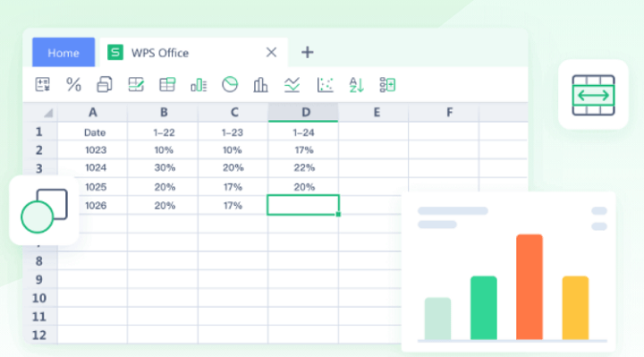Close the WPS Office tab
Image resolution: width=644 pixels, height=357 pixels.
271,52
